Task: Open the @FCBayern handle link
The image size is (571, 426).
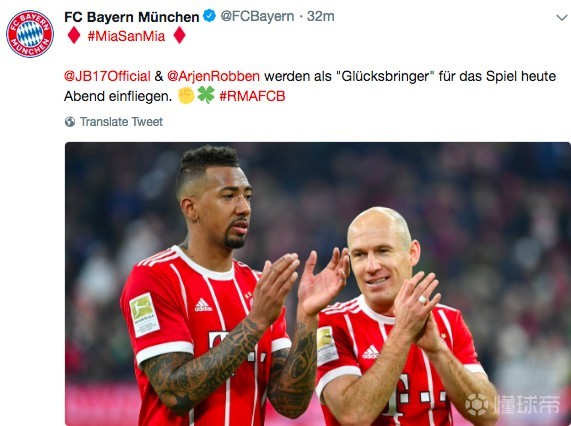Action: point(257,16)
